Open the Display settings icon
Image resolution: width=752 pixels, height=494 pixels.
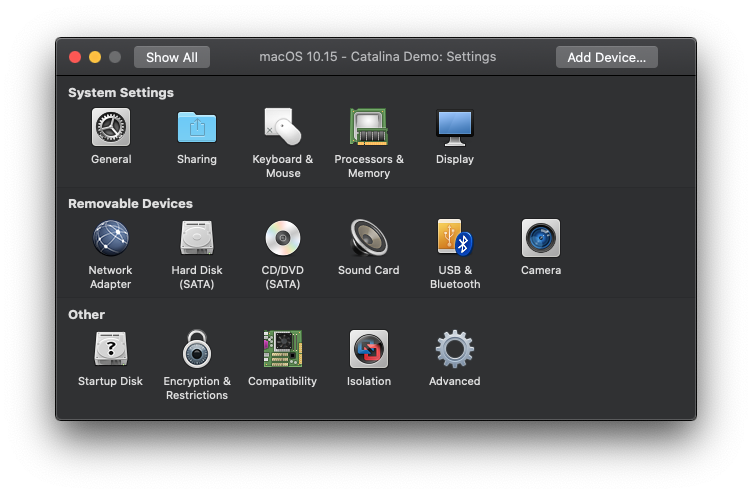pyautogui.click(x=455, y=128)
